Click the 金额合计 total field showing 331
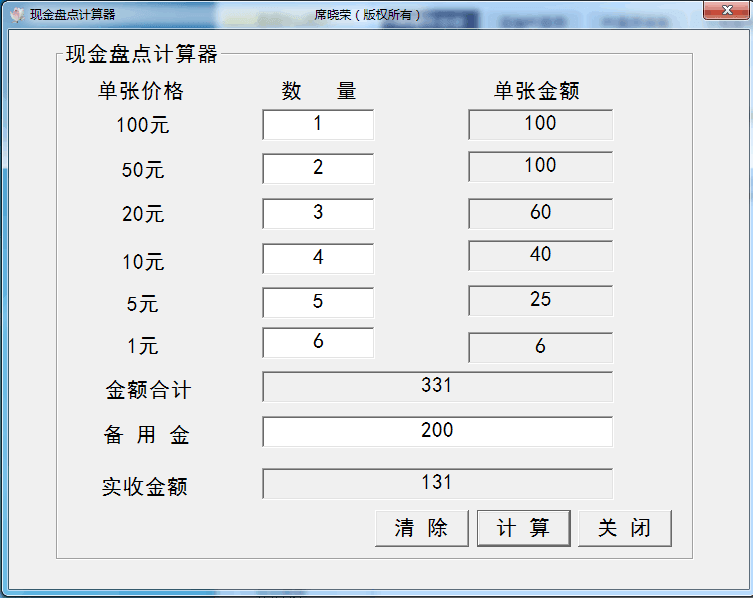 (x=437, y=387)
